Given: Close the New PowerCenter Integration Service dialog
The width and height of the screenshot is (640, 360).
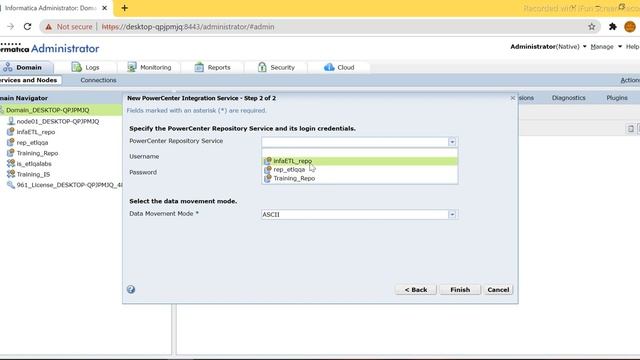Looking at the screenshot, I should pos(513,98).
